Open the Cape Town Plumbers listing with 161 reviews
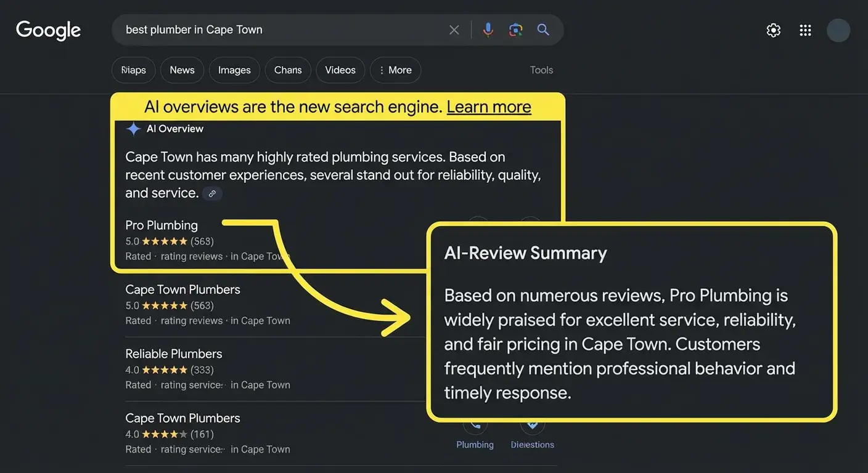The height and width of the screenshot is (473, 868). [182, 418]
